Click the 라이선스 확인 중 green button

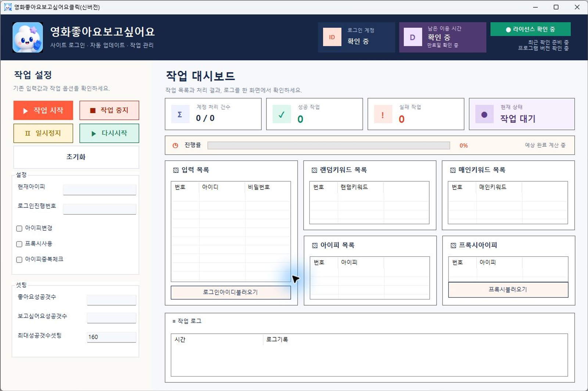tap(530, 29)
